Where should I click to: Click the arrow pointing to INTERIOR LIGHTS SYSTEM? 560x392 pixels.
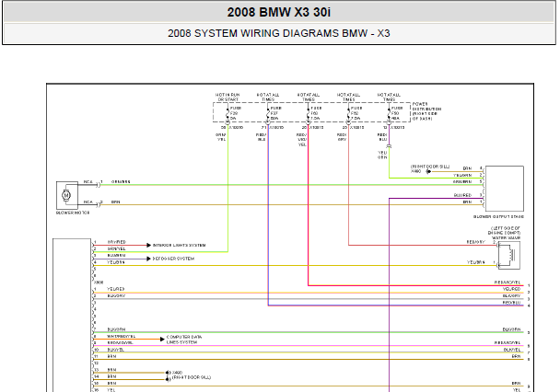(149, 245)
